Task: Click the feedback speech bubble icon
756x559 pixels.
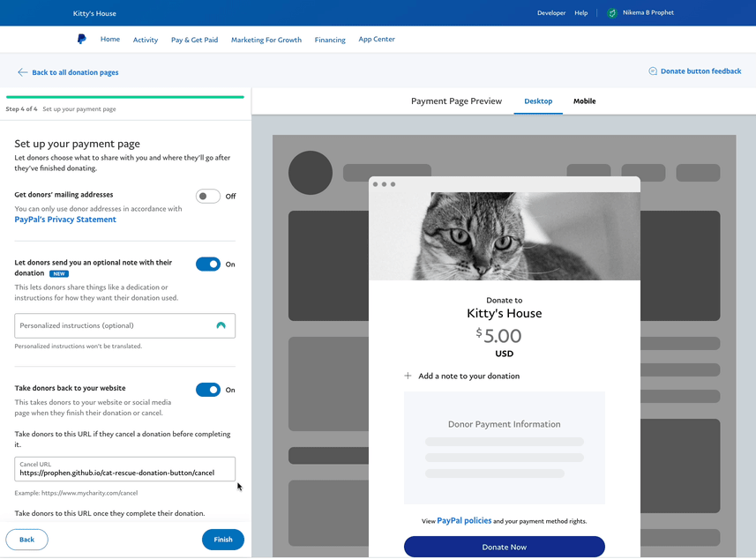Action: pyautogui.click(x=653, y=71)
